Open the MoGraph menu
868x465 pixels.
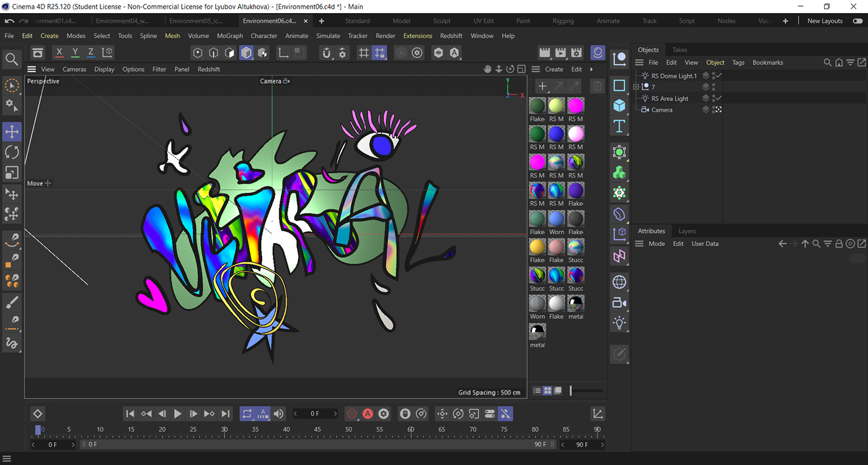pos(229,36)
